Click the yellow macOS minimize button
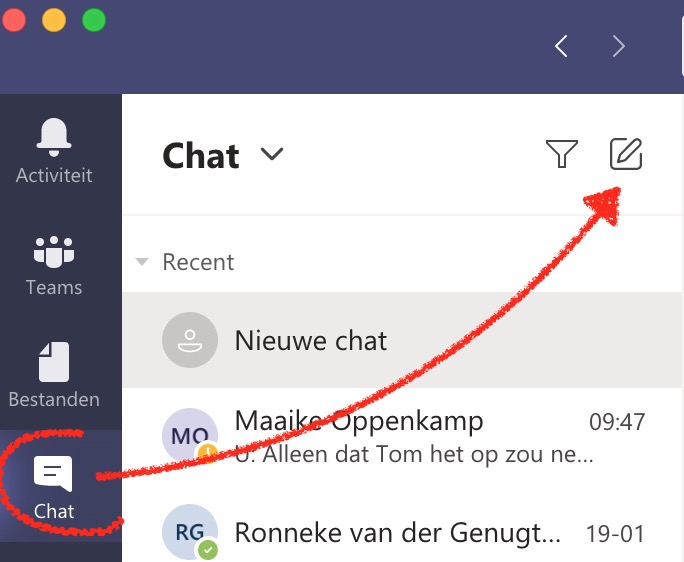Image resolution: width=684 pixels, height=562 pixels. click(x=54, y=20)
